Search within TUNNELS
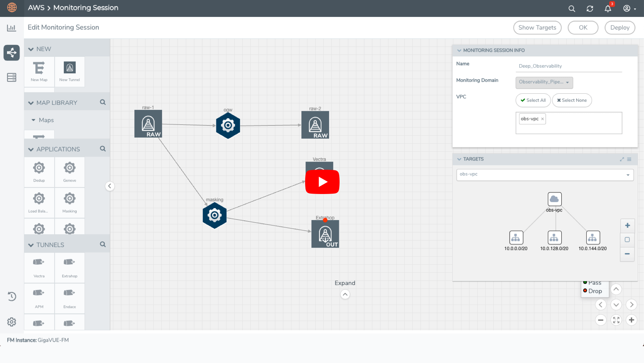The image size is (644, 363). [x=103, y=244]
